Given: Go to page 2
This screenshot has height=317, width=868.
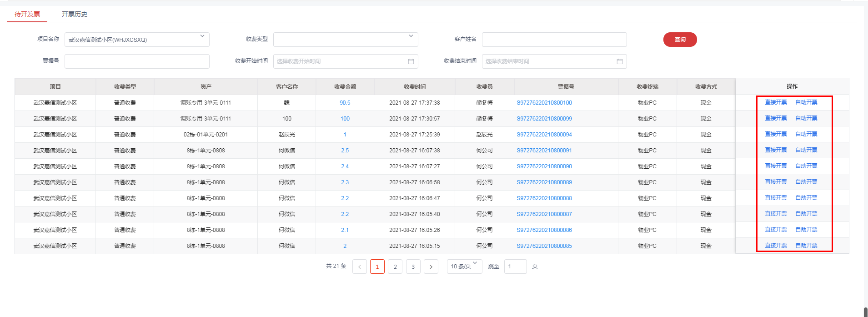Looking at the screenshot, I should point(395,267).
